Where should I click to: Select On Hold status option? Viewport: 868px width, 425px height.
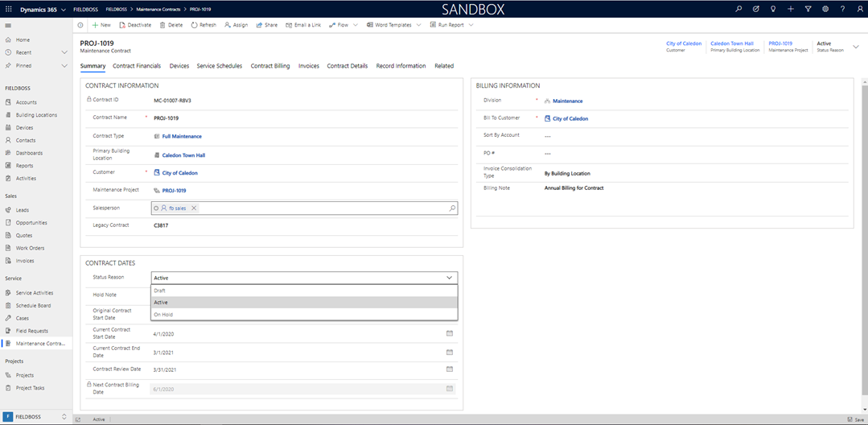pyautogui.click(x=163, y=315)
